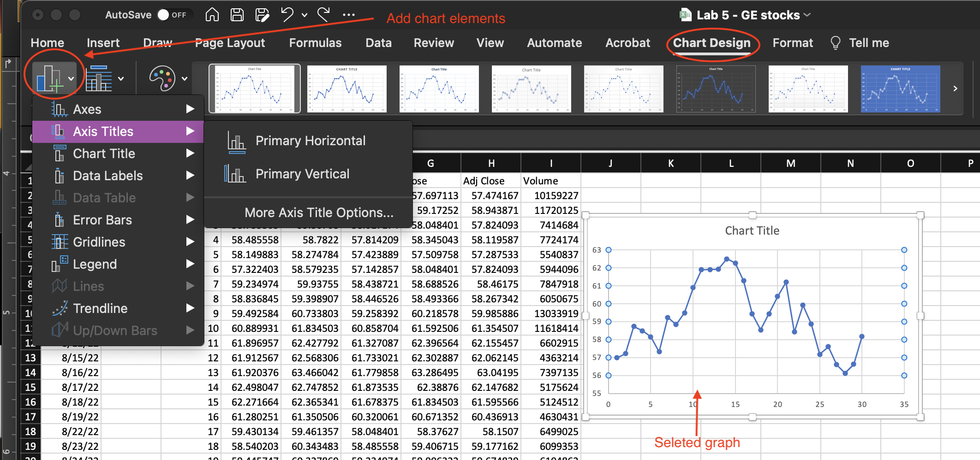The image size is (980, 460).
Task: Click the Redo arrow icon
Action: pos(323,15)
